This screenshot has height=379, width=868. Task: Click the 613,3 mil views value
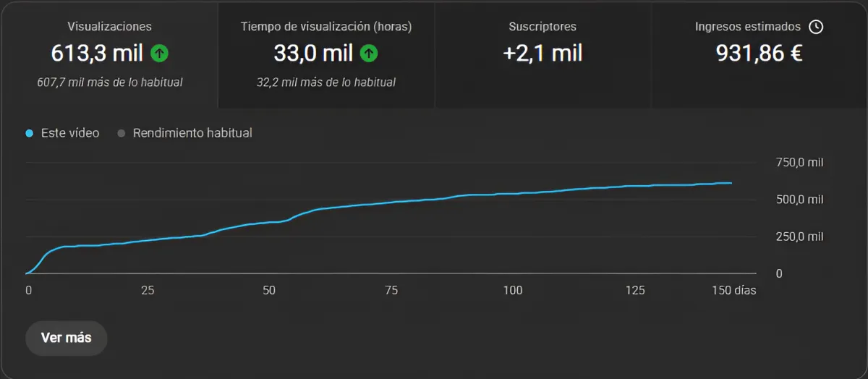(x=97, y=53)
